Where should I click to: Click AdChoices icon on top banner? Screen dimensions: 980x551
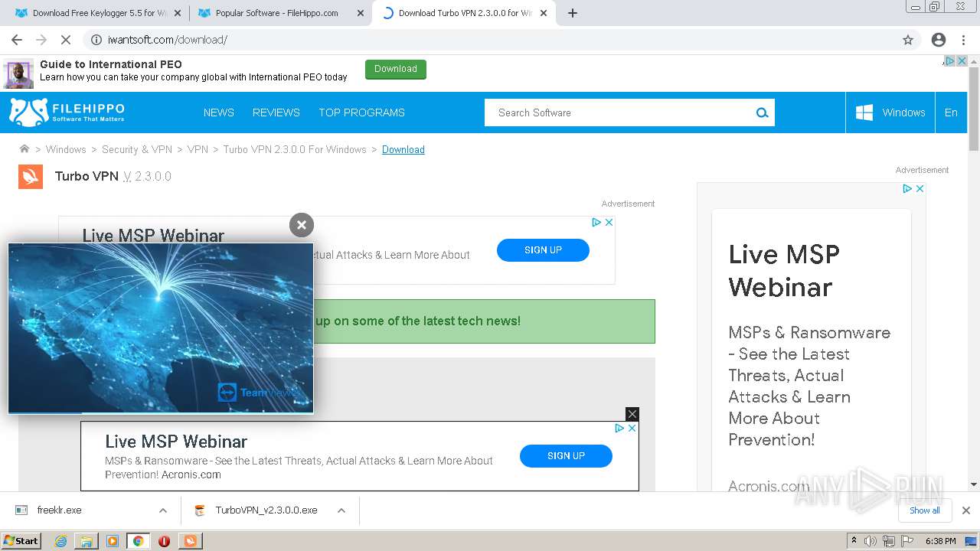point(950,60)
